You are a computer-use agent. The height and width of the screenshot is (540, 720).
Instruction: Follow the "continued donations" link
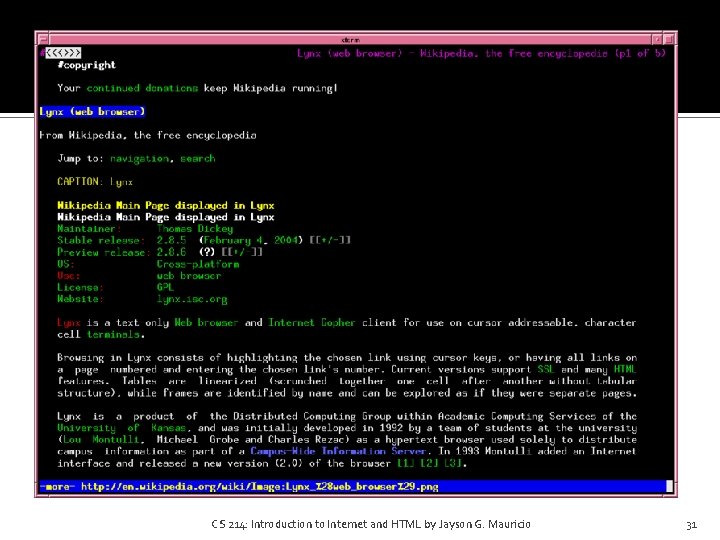[x=142, y=88]
